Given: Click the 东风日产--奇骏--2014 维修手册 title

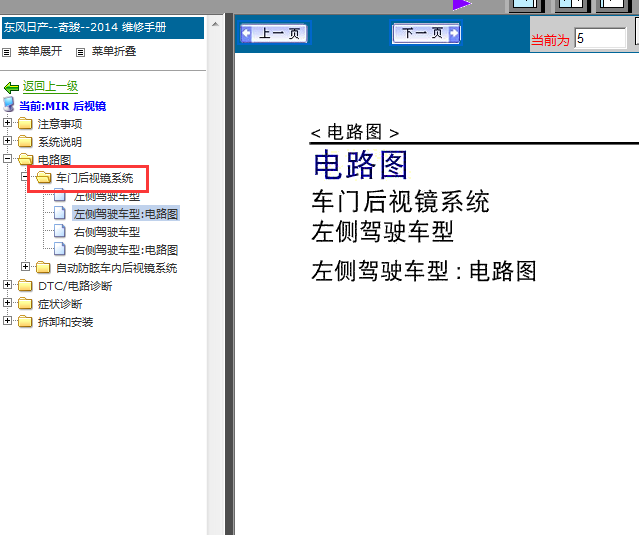Looking at the screenshot, I should [x=85, y=27].
